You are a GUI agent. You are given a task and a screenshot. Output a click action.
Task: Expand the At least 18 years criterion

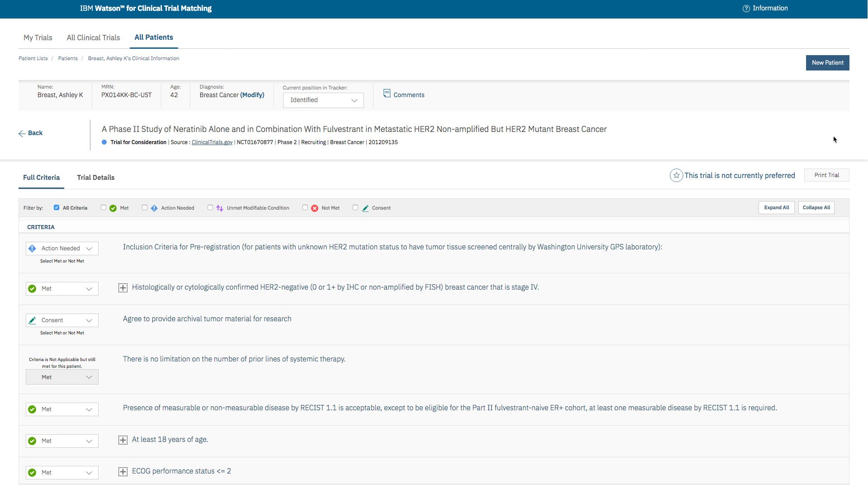(x=123, y=440)
